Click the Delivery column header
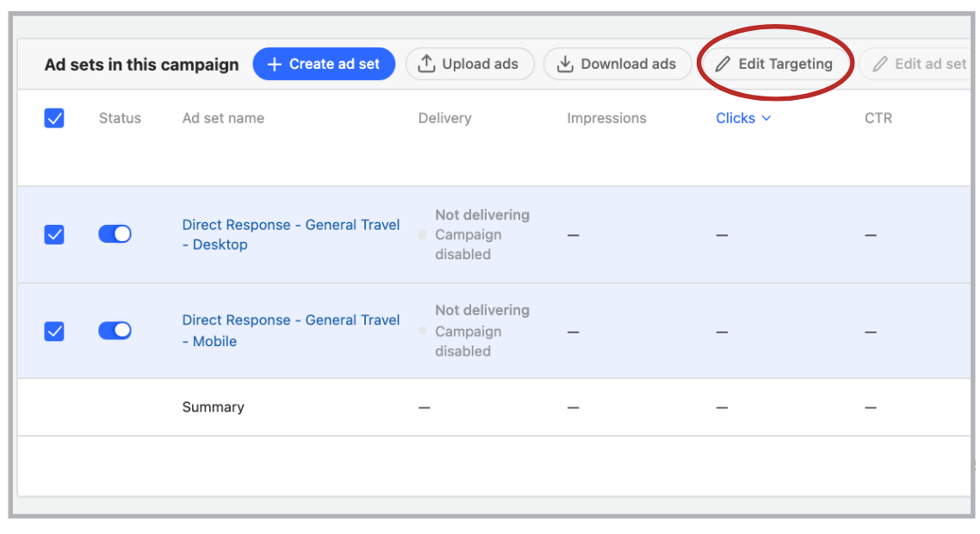 point(444,119)
